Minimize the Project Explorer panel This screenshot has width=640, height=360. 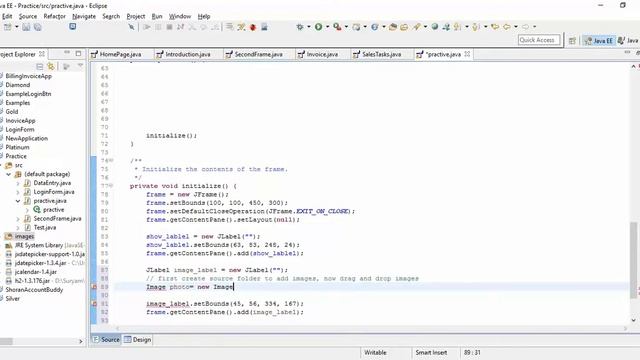(x=67, y=53)
